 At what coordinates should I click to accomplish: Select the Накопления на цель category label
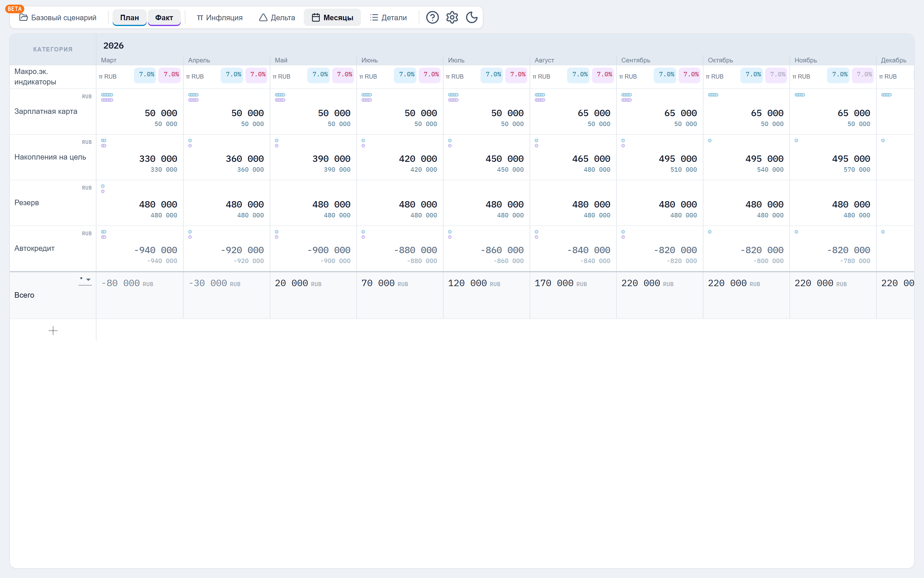point(50,157)
